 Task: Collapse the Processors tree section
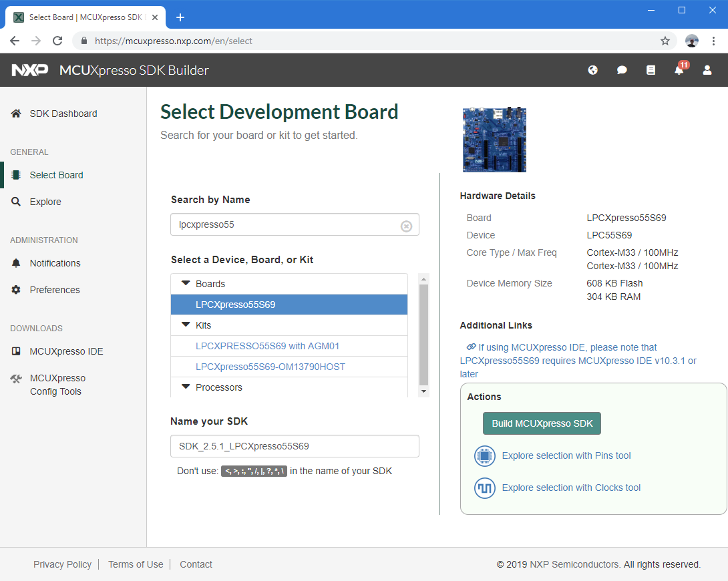[x=186, y=387]
